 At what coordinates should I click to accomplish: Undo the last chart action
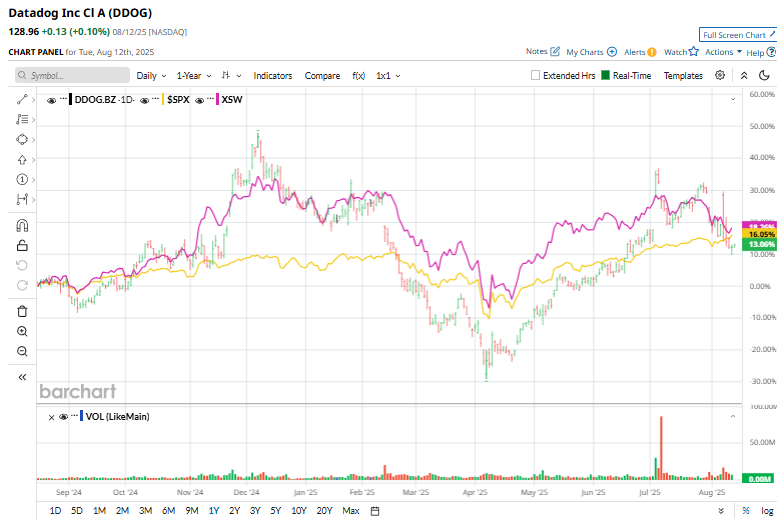(22, 265)
